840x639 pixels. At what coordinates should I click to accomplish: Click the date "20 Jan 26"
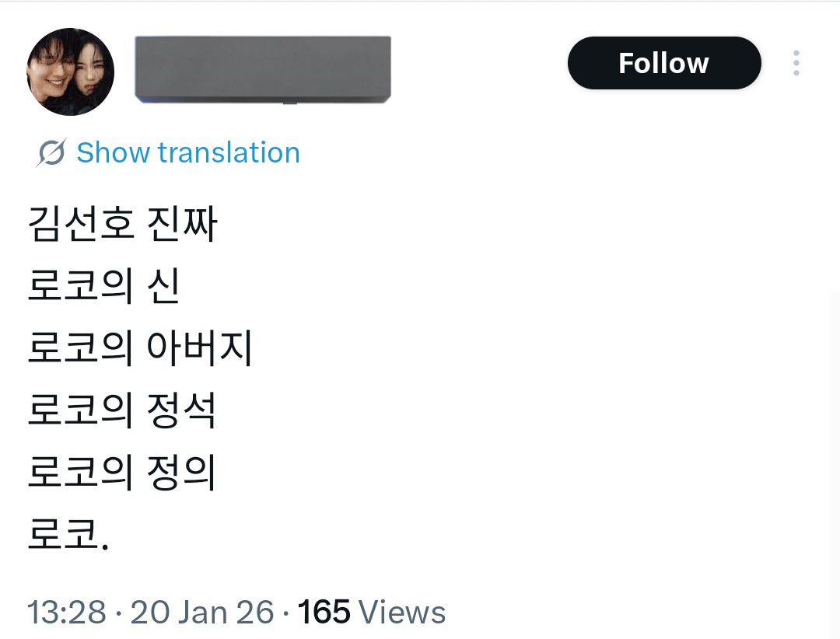tap(201, 613)
